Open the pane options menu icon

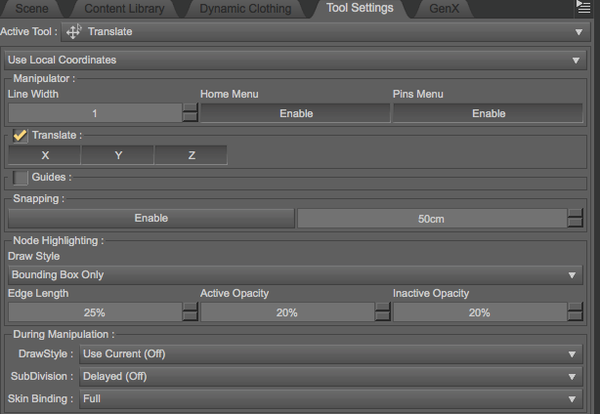[x=584, y=7]
